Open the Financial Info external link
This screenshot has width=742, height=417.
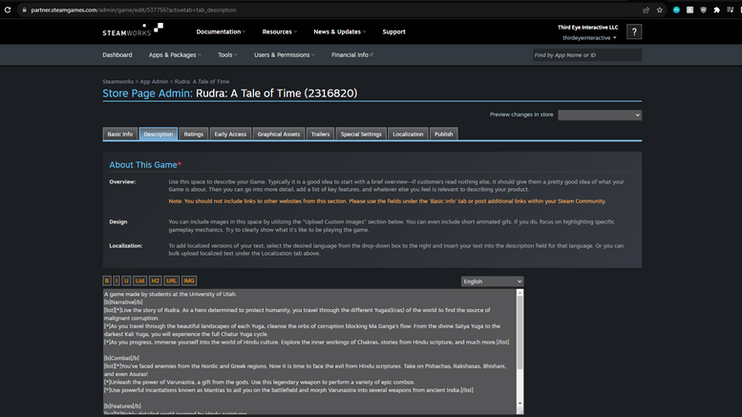353,55
